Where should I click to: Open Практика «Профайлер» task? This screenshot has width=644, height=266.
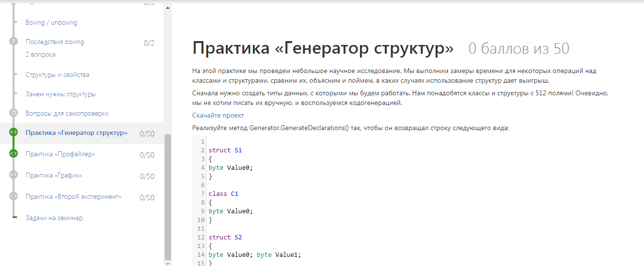[x=60, y=154]
